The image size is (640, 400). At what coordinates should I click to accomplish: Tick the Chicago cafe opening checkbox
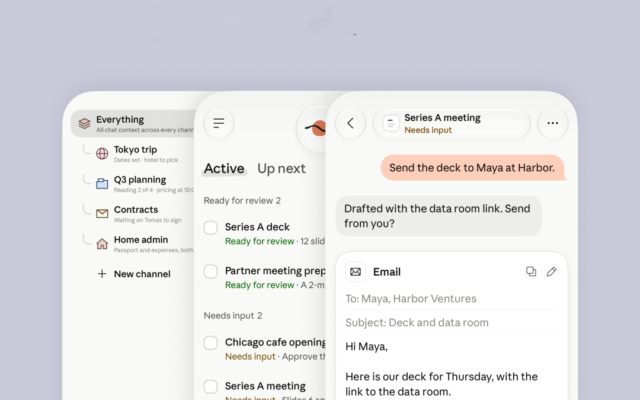[x=211, y=343]
